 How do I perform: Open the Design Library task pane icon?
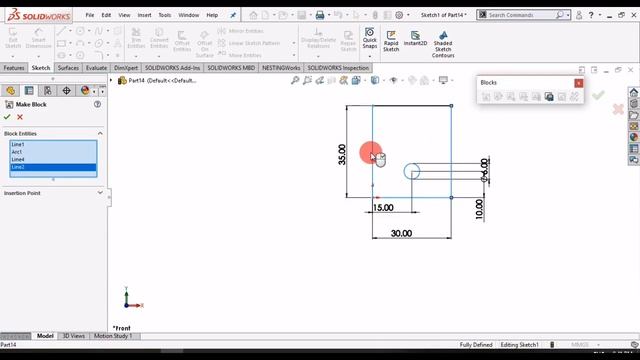pyautogui.click(x=633, y=103)
